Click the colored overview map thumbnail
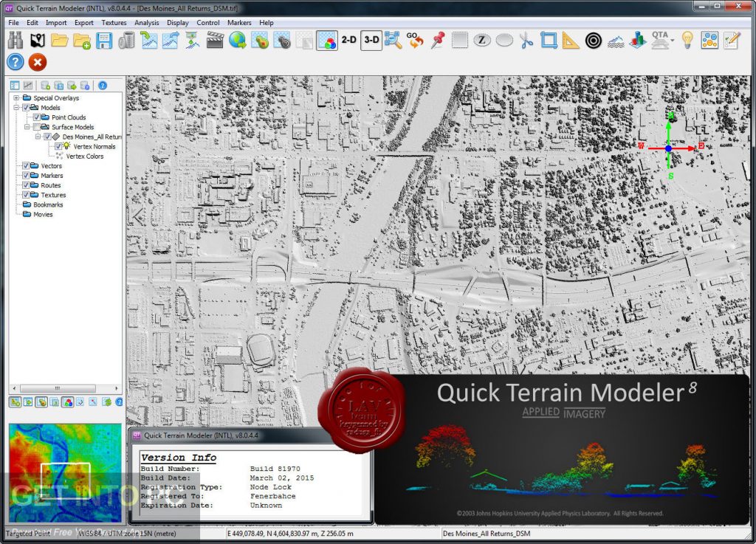 point(65,472)
